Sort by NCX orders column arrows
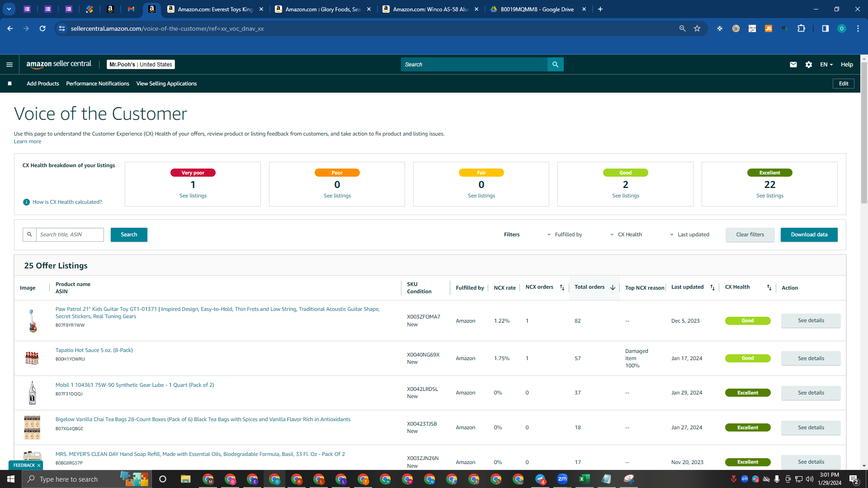This screenshot has height=488, width=868. pyautogui.click(x=562, y=287)
